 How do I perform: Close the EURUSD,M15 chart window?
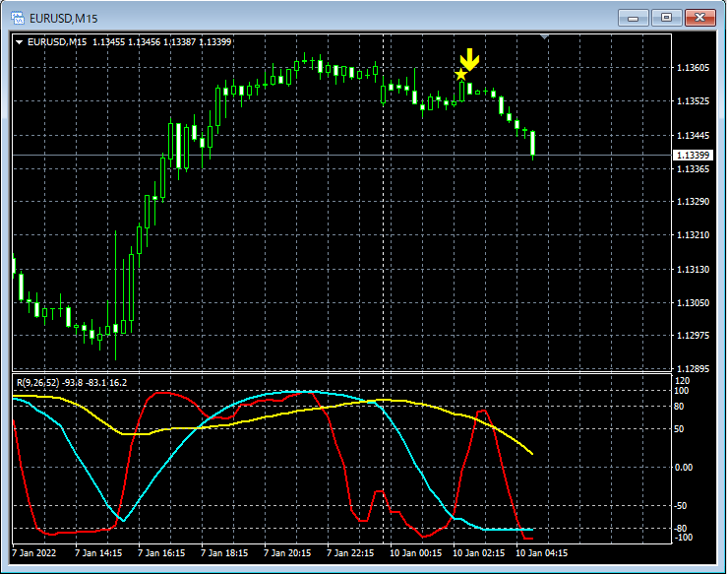[698, 17]
